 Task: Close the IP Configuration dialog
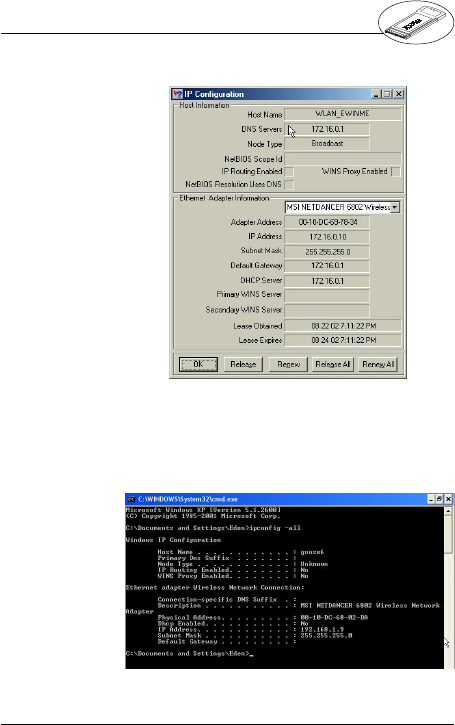399,94
